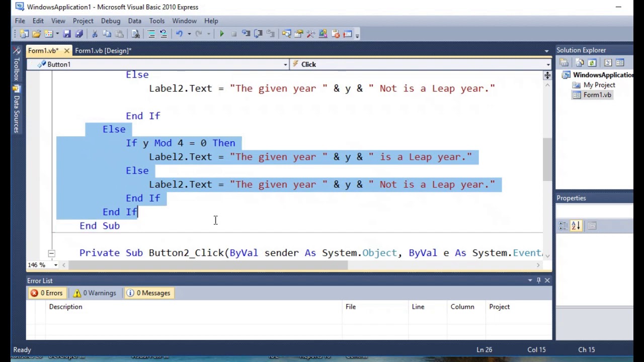Switch Properties to Categorized view icon

pyautogui.click(x=563, y=226)
